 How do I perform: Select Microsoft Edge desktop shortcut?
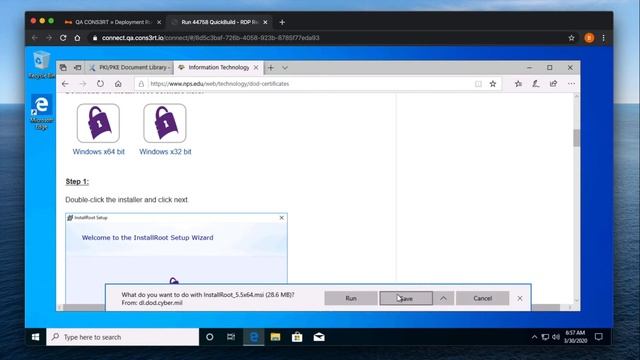point(41,112)
